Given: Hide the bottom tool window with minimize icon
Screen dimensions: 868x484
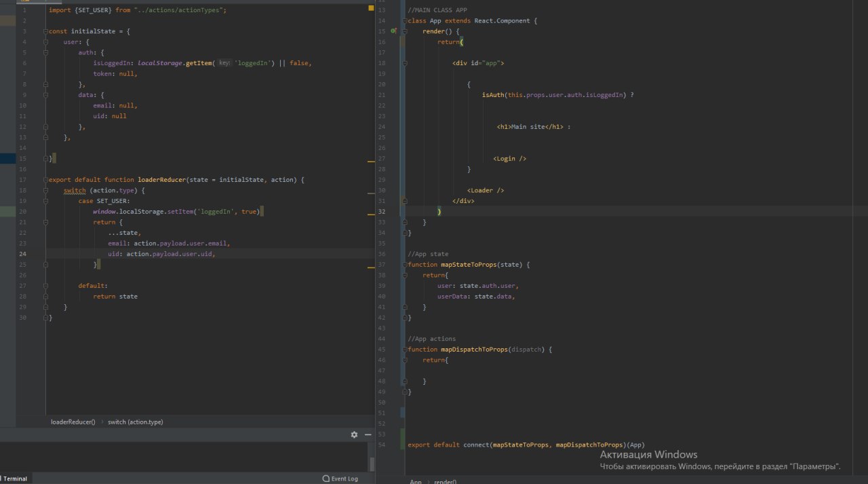Looking at the screenshot, I should point(368,434).
